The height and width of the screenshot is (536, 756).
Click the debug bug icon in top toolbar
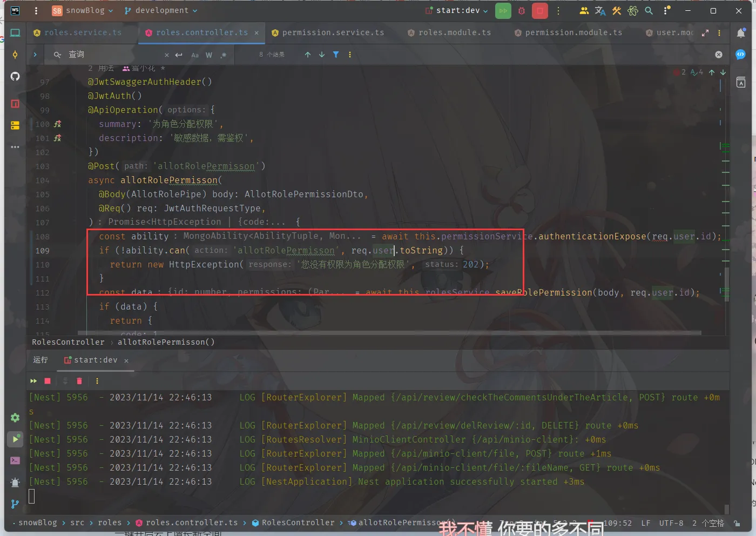(522, 11)
